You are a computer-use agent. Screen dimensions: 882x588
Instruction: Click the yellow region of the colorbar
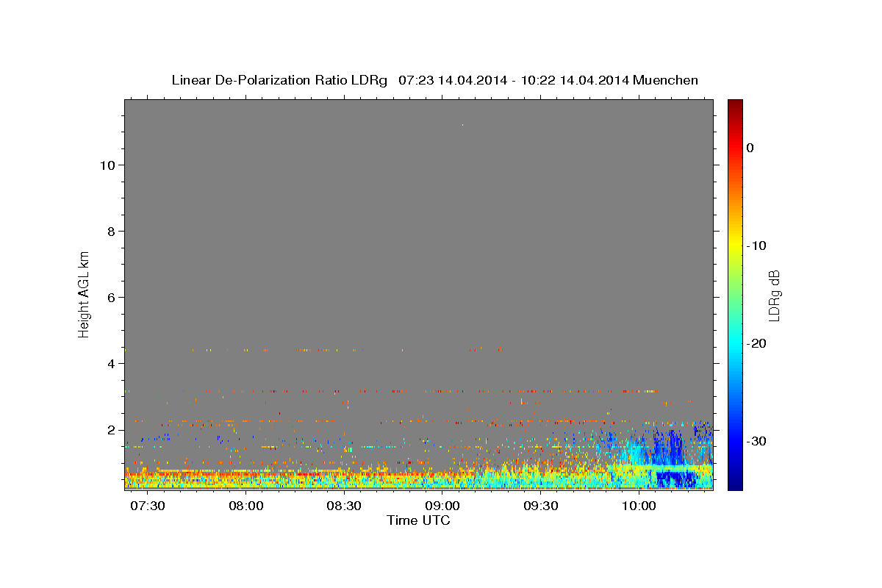[x=735, y=245]
